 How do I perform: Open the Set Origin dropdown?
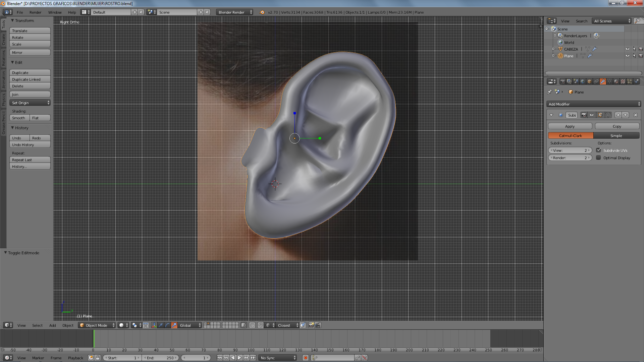(x=30, y=103)
